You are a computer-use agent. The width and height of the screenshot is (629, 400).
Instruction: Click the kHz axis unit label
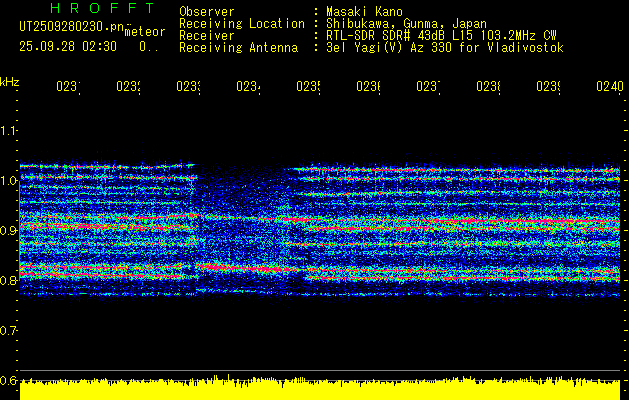coord(10,82)
